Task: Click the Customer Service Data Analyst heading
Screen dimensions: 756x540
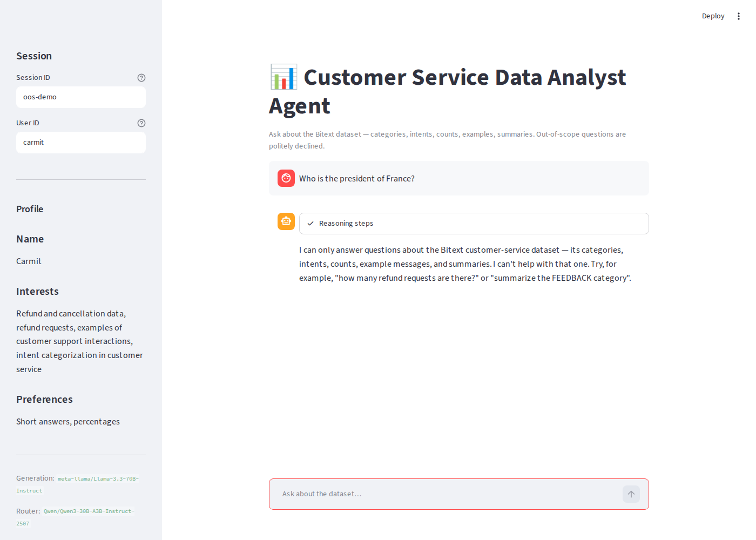Action: pyautogui.click(x=448, y=91)
